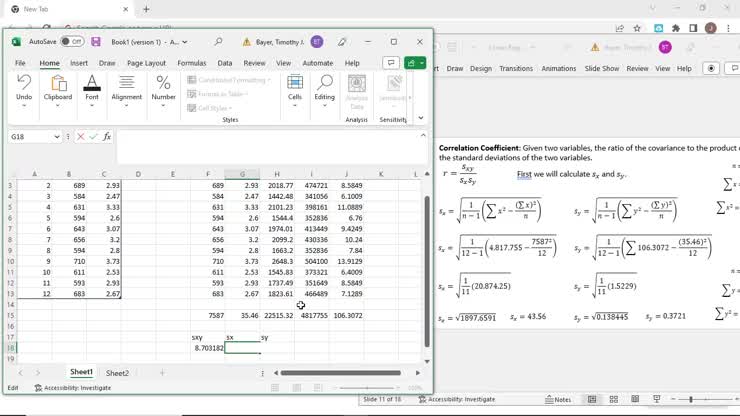740x416 pixels.
Task: Toggle the browser side panel button
Action: pos(694,28)
